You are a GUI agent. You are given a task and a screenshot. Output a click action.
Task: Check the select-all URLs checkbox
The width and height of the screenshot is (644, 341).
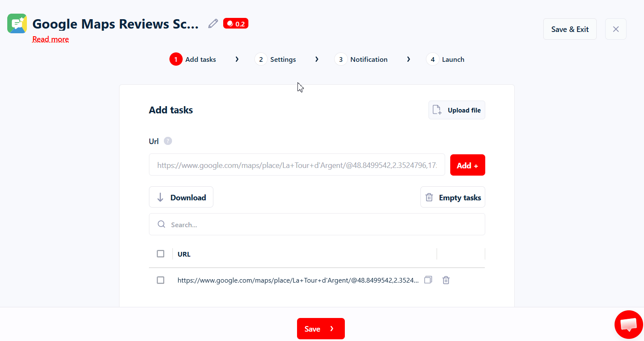point(160,253)
